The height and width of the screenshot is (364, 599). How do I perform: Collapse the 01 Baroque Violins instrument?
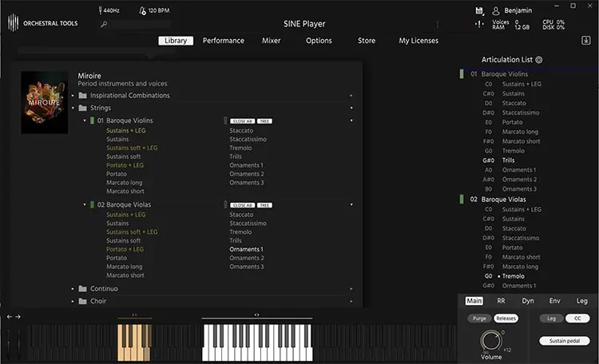click(x=85, y=121)
